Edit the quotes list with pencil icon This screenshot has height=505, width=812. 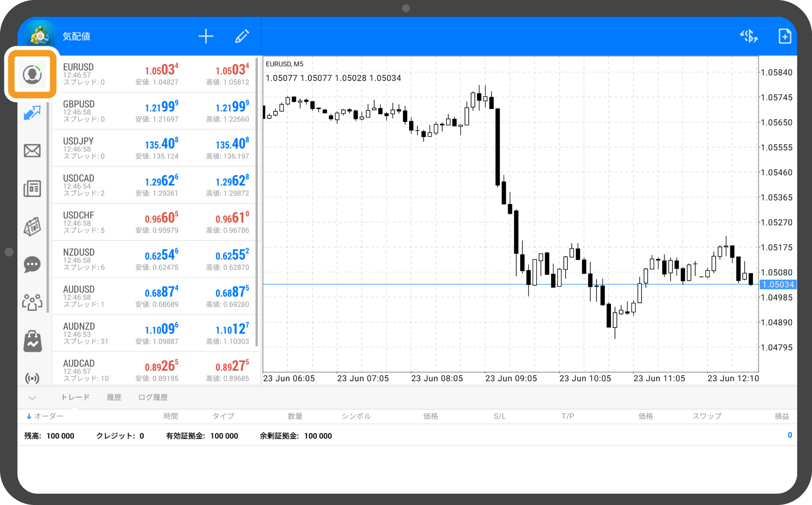(242, 36)
